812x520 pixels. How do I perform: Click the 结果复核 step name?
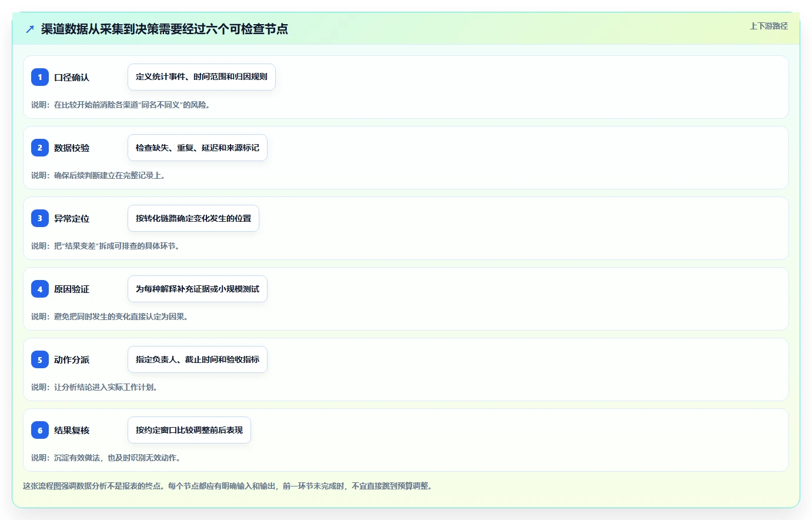point(72,430)
